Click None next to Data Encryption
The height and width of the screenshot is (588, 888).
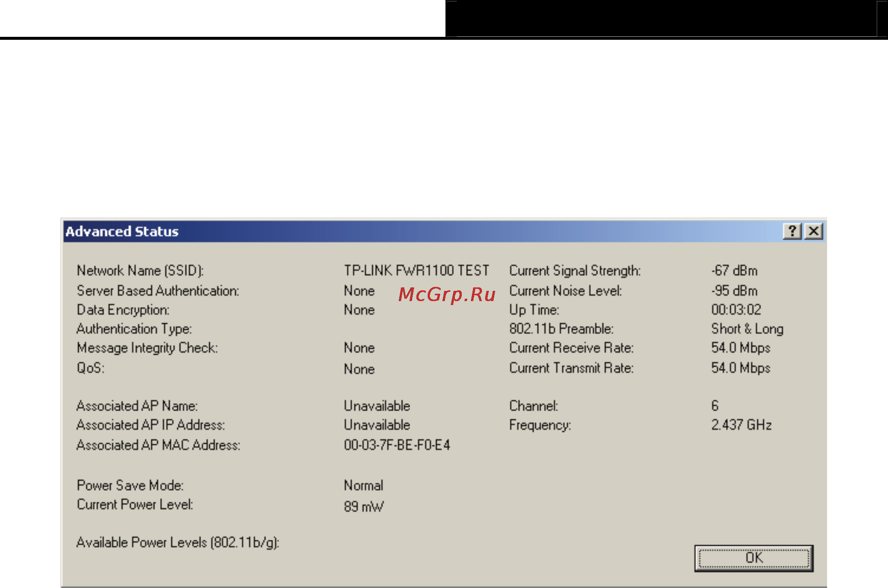tap(360, 310)
